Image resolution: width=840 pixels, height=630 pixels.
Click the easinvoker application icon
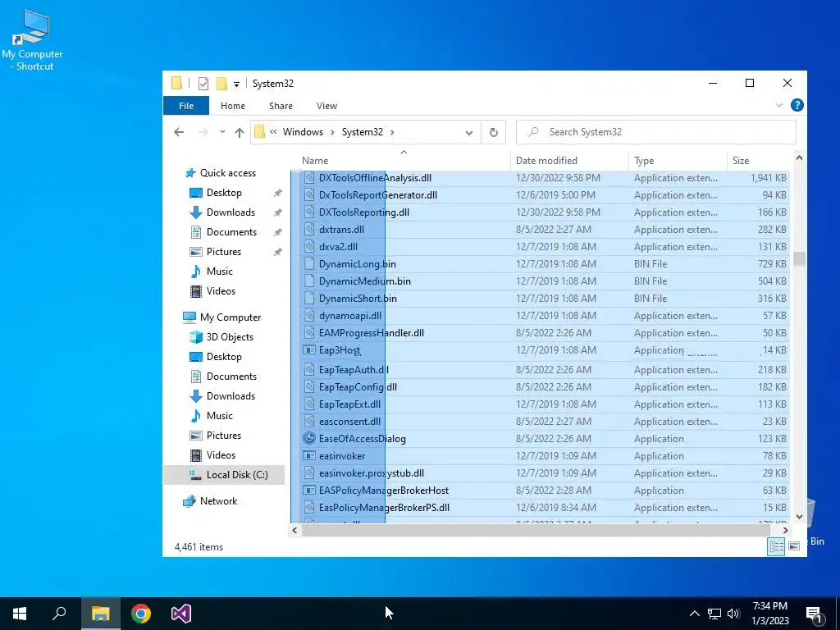(x=309, y=456)
